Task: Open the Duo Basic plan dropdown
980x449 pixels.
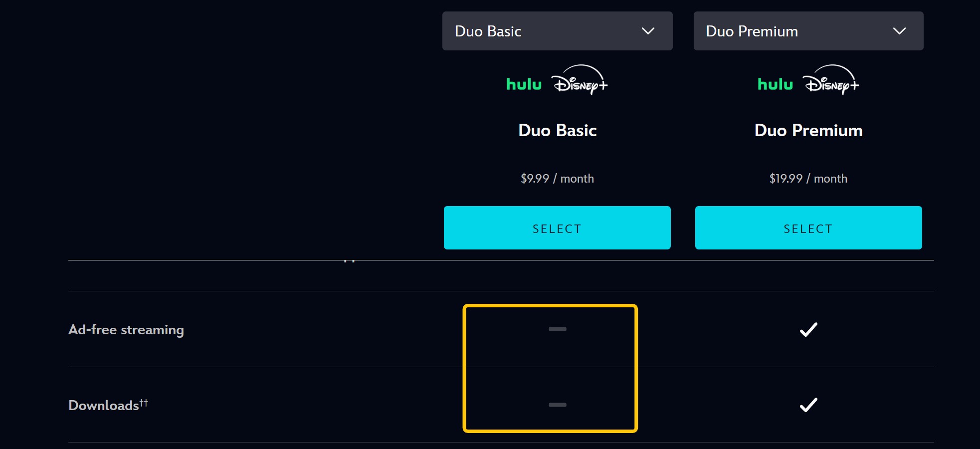Action: pos(557,31)
